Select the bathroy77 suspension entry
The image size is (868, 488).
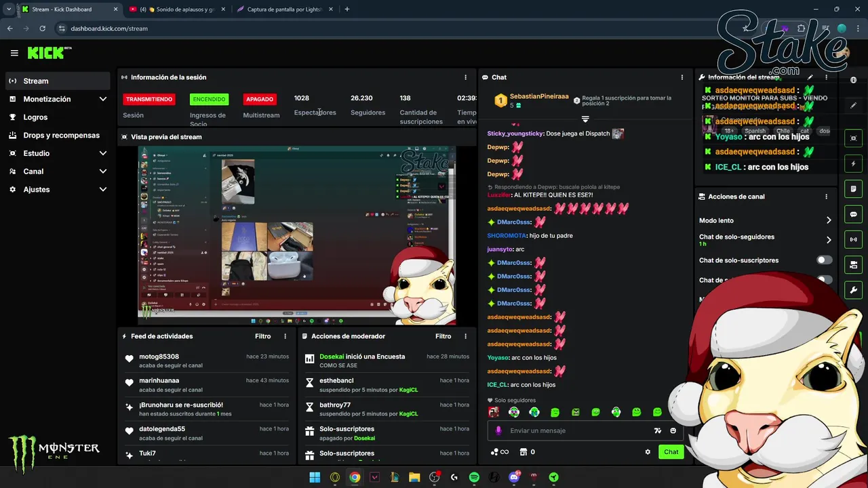pos(387,409)
